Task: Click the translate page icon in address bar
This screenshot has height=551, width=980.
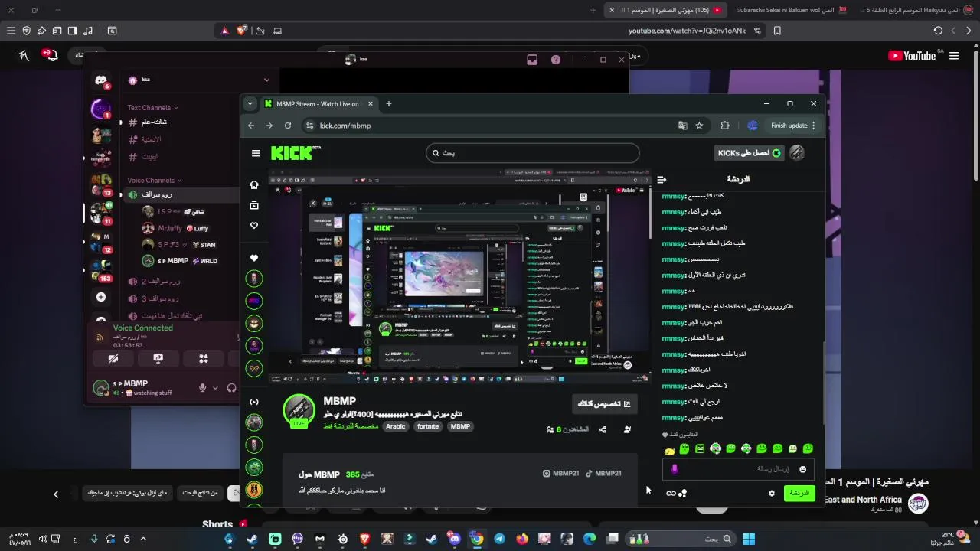Action: click(682, 126)
